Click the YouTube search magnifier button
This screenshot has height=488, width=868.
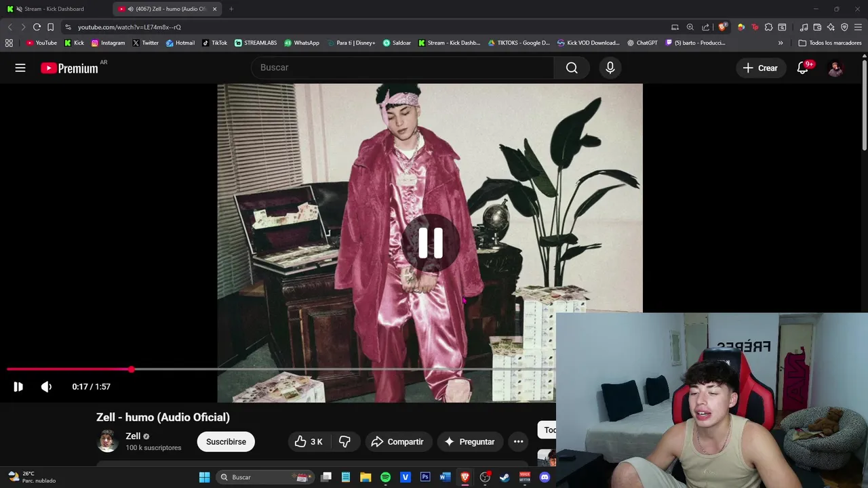pyautogui.click(x=572, y=68)
